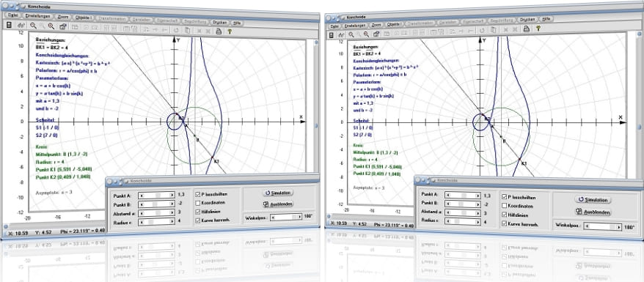Enable 'Koordinaten' checkbox in the left control panel
Image resolution: width=644 pixels, height=282 pixels.
(x=198, y=203)
